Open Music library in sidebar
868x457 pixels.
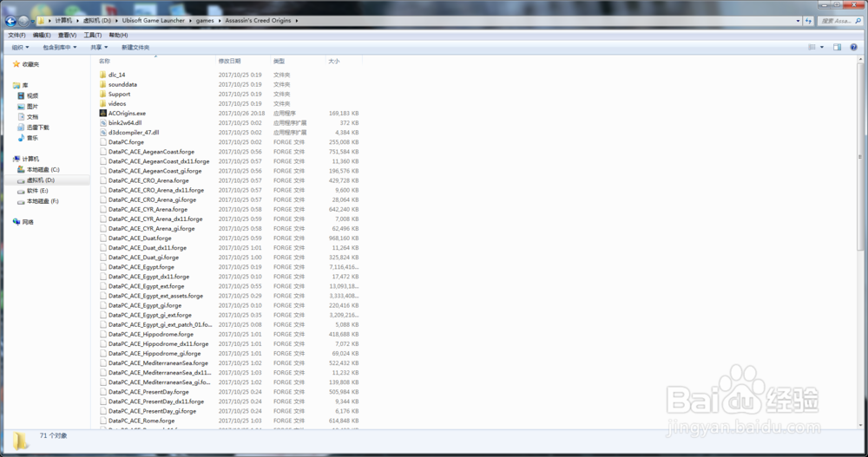tap(28, 138)
